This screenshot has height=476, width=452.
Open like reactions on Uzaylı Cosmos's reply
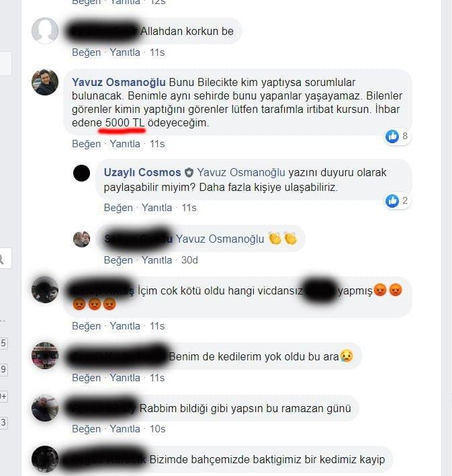(397, 200)
